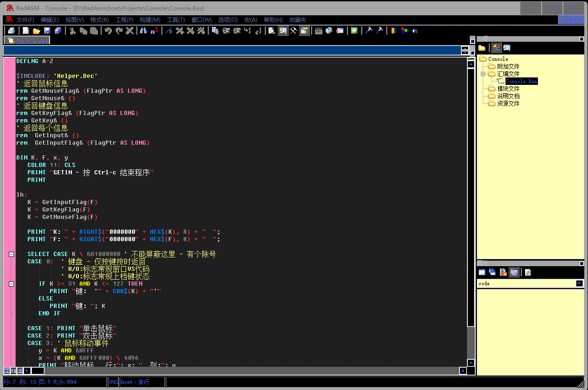Collapse the IF K >= 31 code block
This screenshot has width=588, height=390.
pyautogui.click(x=12, y=284)
